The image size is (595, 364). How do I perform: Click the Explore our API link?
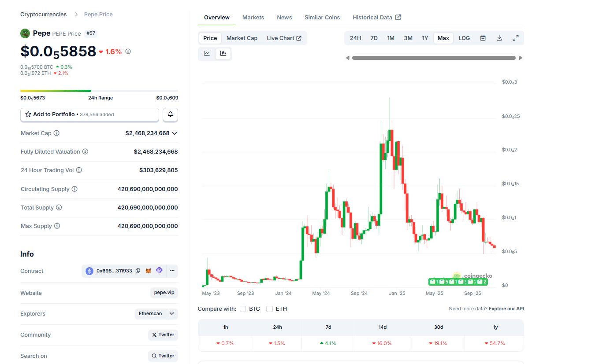click(x=506, y=309)
